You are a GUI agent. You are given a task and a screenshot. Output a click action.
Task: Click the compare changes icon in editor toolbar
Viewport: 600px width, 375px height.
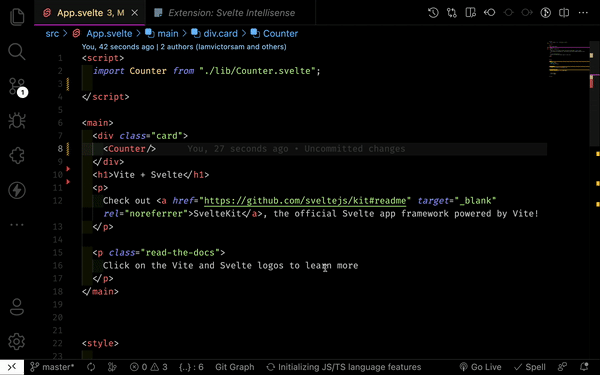(x=452, y=13)
